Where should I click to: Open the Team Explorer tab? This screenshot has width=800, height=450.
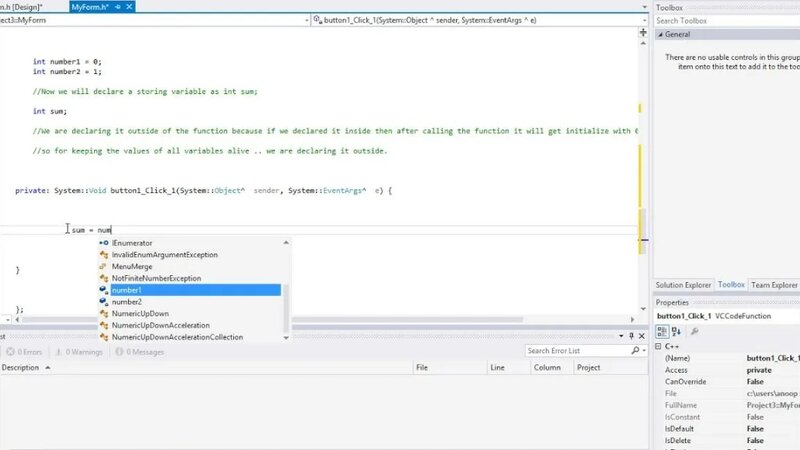[x=774, y=285]
